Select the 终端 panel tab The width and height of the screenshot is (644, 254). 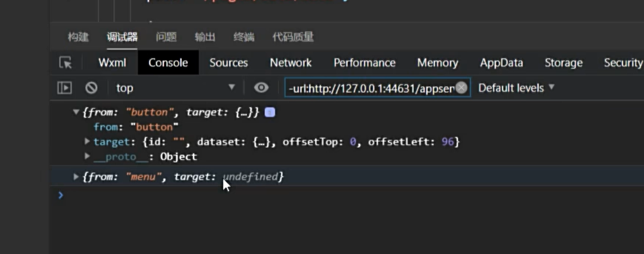tap(244, 37)
